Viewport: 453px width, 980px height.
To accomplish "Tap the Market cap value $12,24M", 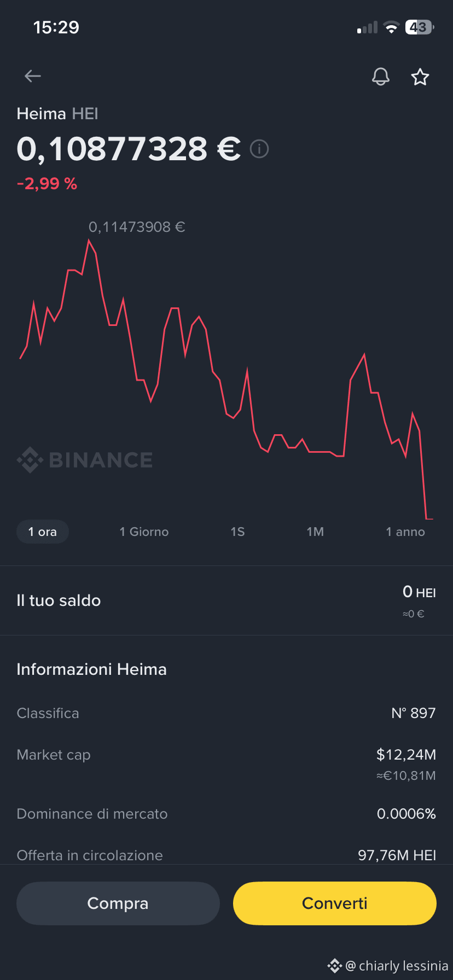I will tap(406, 755).
